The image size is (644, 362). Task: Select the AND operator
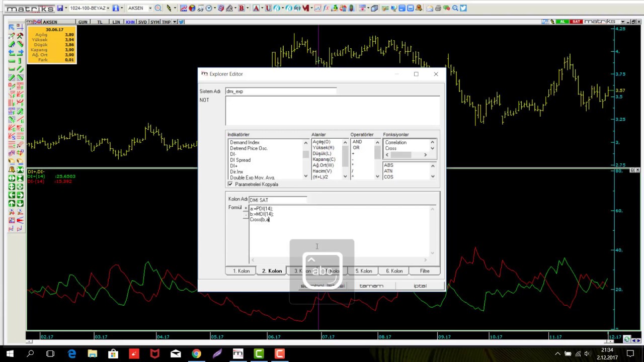(x=357, y=142)
